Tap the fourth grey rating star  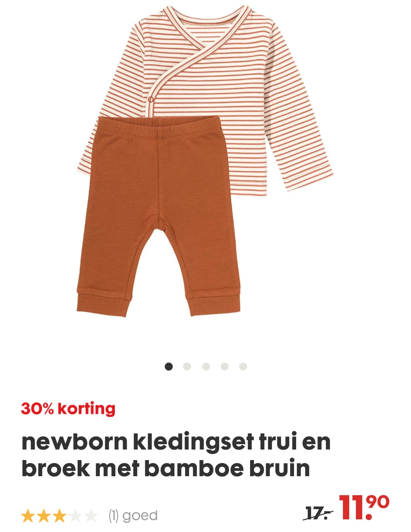(x=74, y=516)
